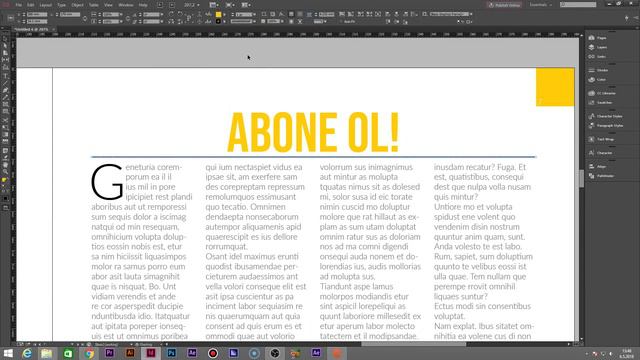Open the Paragraph Styles panel
Screen dimensions: 640x360
click(x=605, y=126)
